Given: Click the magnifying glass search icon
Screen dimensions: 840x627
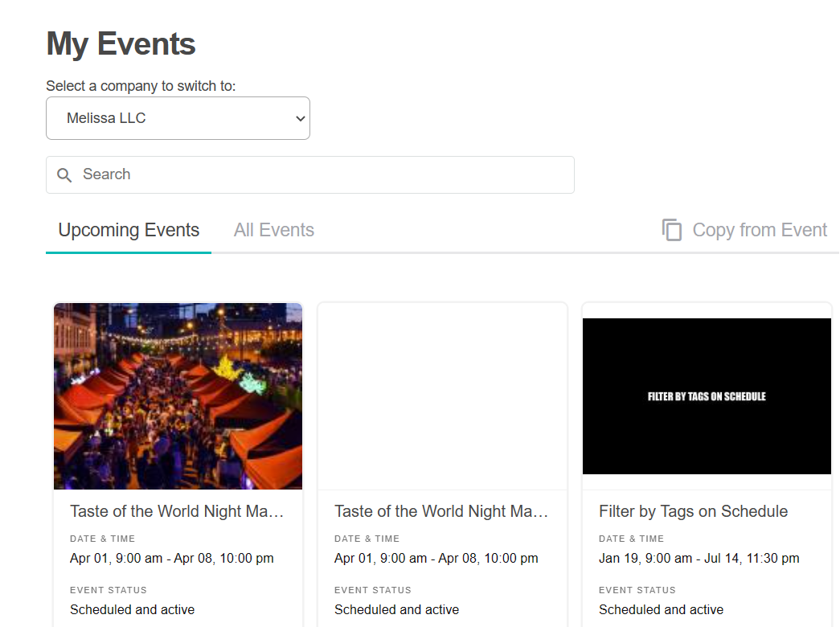Looking at the screenshot, I should click(x=64, y=175).
